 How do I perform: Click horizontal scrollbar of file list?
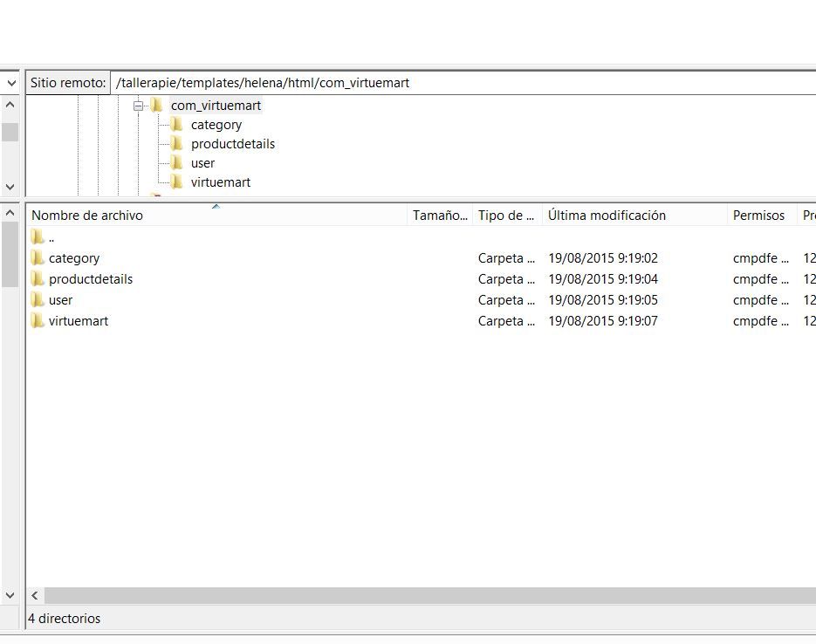tap(430, 596)
